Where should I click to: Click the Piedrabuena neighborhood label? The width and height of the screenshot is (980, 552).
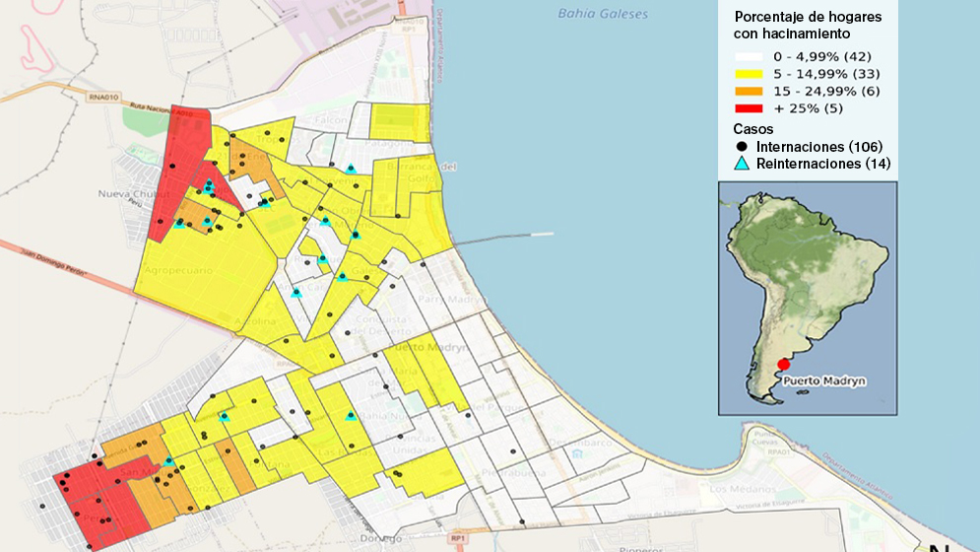(x=513, y=473)
